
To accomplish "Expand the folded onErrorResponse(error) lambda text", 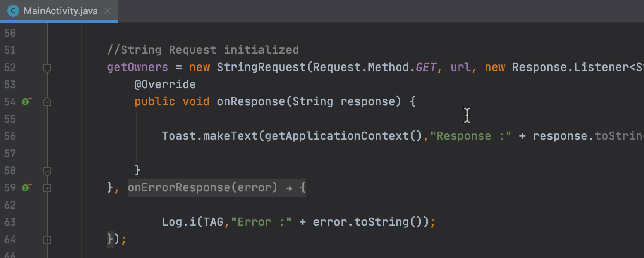I will (x=216, y=188).
